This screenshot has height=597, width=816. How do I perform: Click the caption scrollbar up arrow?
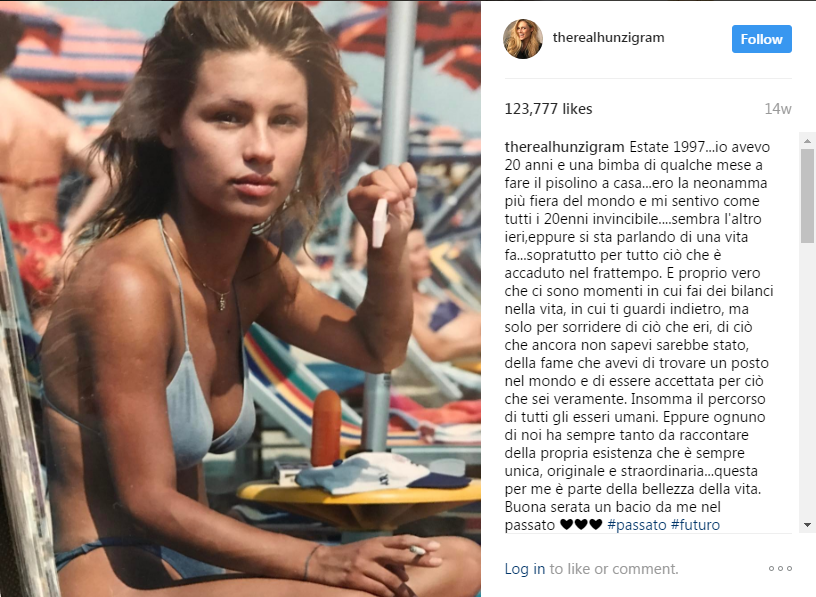pyautogui.click(x=807, y=141)
